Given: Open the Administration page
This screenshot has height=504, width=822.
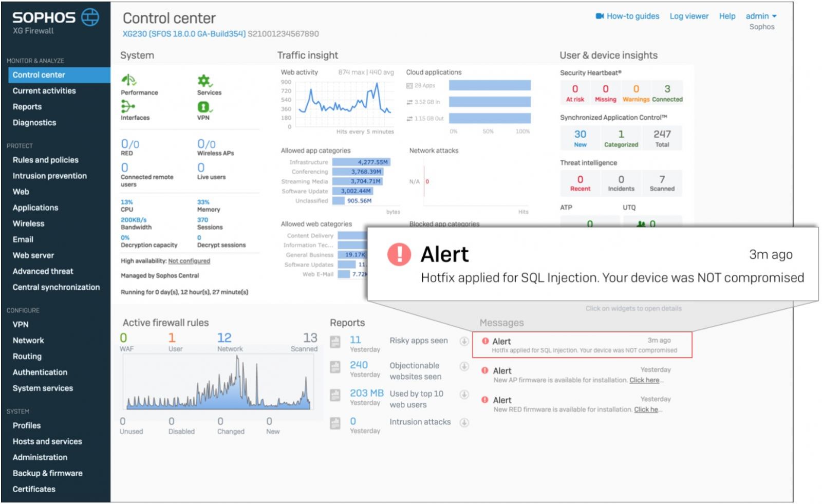Looking at the screenshot, I should (x=40, y=458).
